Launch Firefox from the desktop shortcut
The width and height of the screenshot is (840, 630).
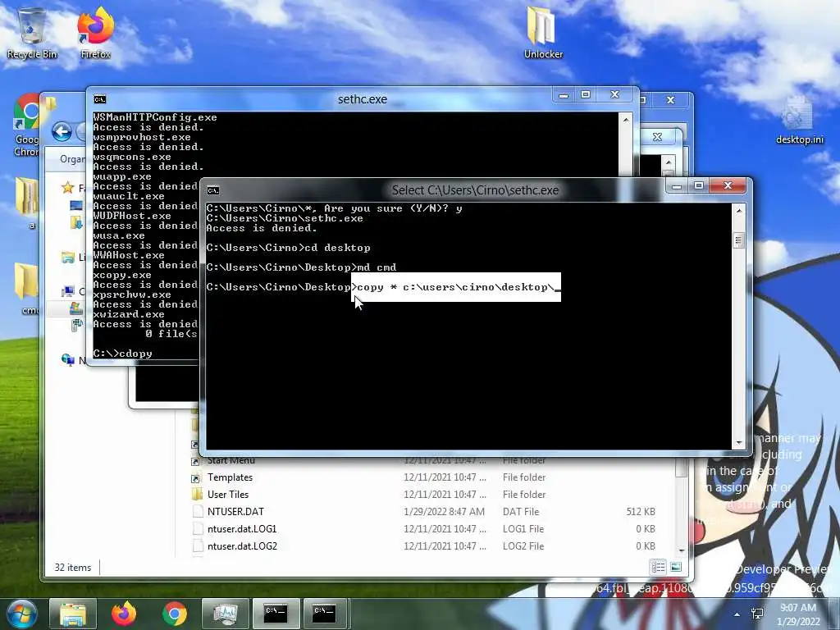coord(95,32)
